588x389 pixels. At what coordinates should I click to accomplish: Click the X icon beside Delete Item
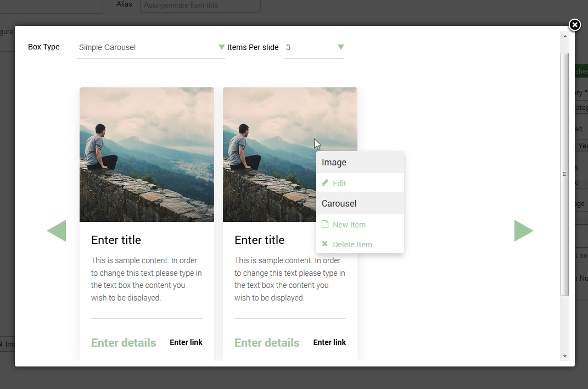click(x=325, y=244)
